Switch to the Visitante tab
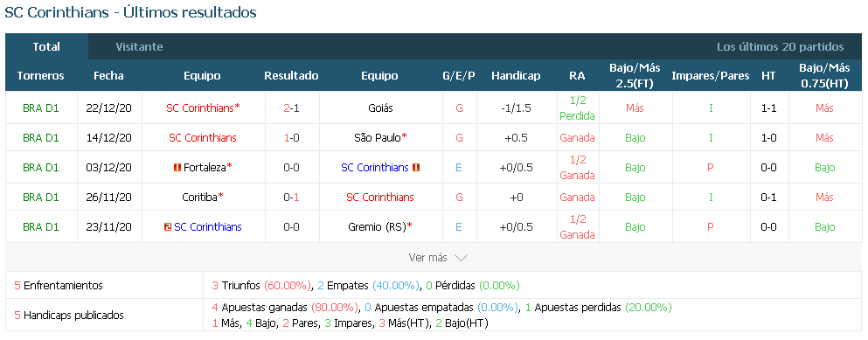Image resolution: width=868 pixels, height=340 pixels. pos(140,47)
